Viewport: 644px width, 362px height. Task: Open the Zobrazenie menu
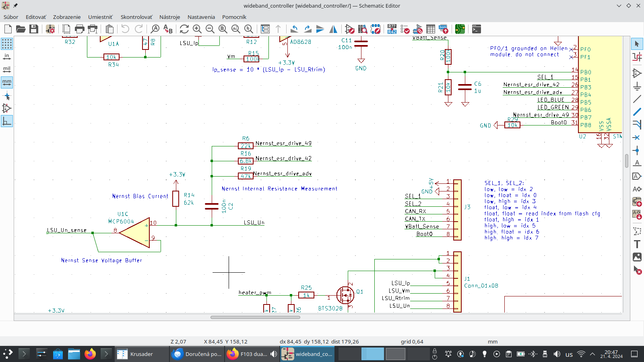pyautogui.click(x=67, y=17)
